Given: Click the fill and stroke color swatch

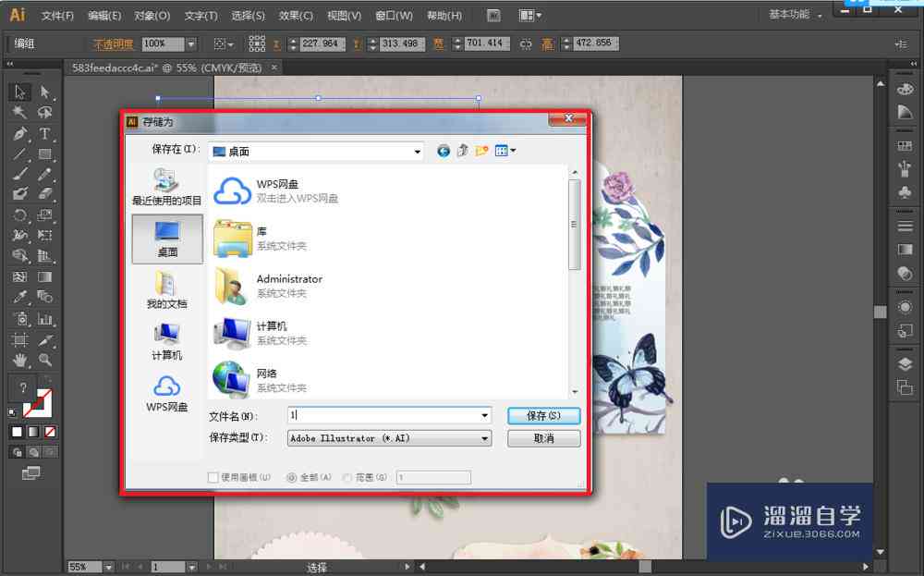Looking at the screenshot, I should (x=38, y=403).
